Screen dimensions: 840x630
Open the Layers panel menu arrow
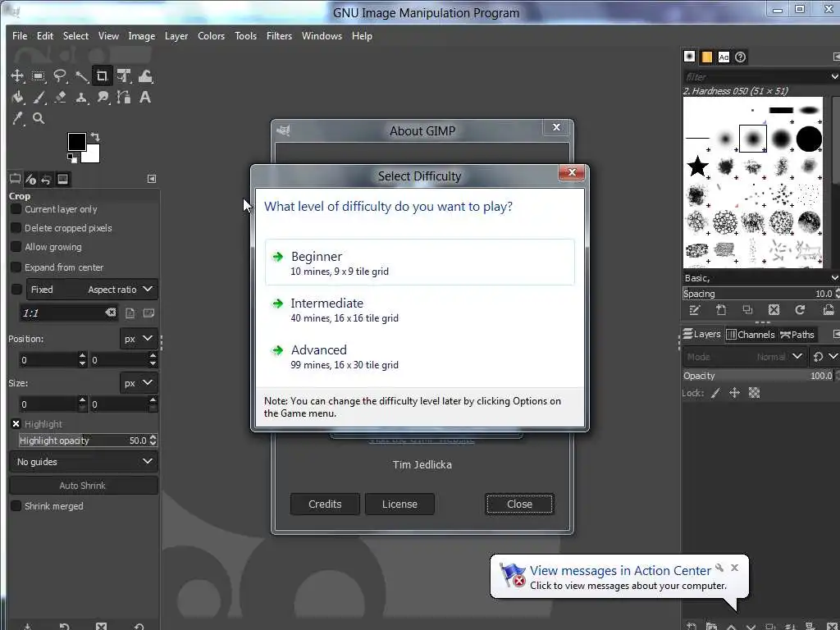pos(836,335)
